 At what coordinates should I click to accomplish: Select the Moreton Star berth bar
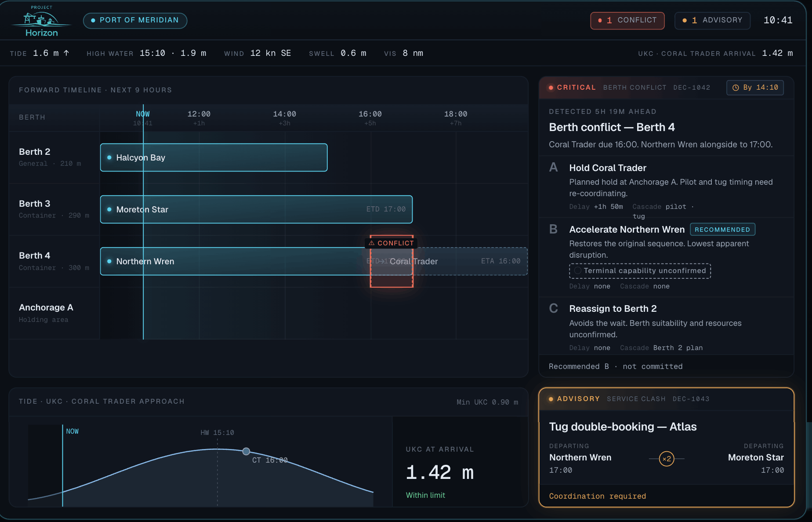coord(256,209)
